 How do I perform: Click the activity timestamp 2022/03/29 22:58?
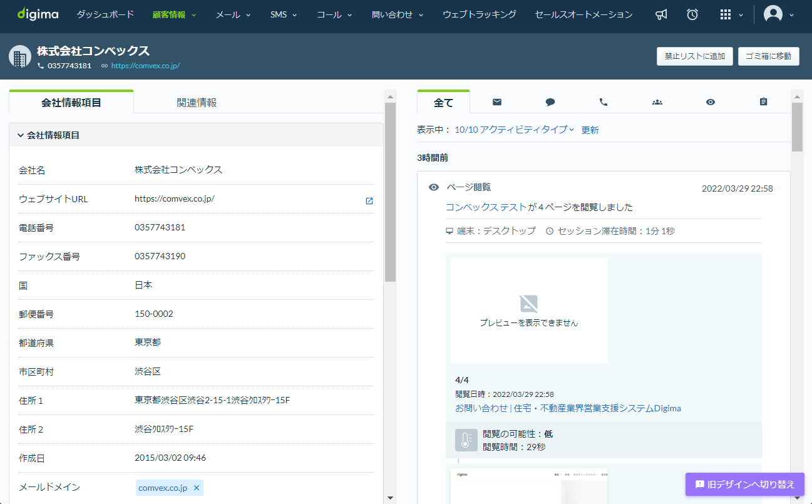pyautogui.click(x=737, y=188)
